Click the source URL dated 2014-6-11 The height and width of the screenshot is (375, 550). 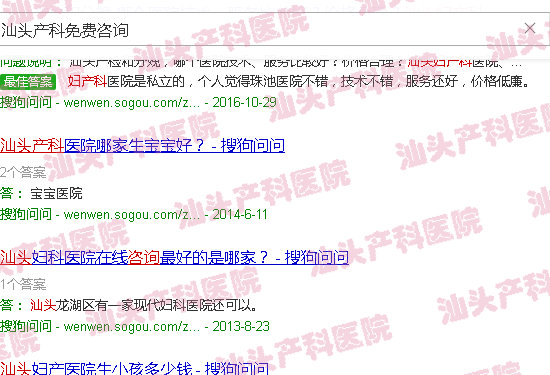[134, 214]
